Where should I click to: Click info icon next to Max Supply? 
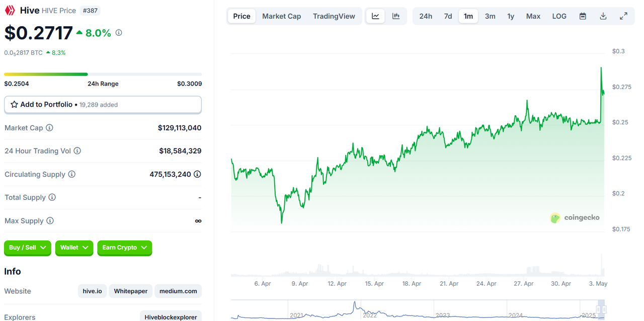coord(50,221)
